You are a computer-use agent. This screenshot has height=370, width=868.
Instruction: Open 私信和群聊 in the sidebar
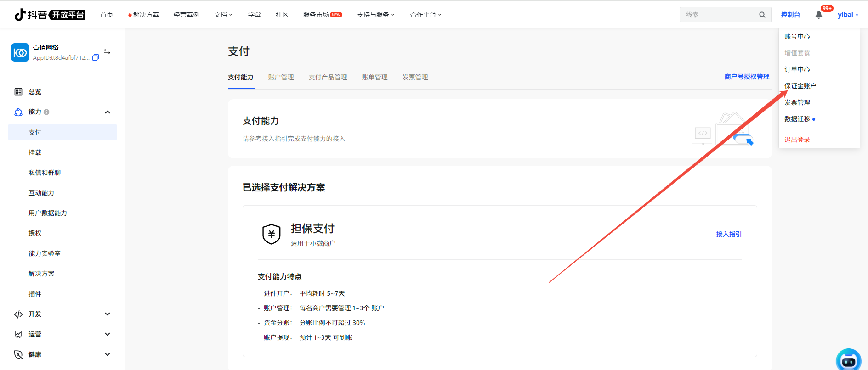pos(45,173)
